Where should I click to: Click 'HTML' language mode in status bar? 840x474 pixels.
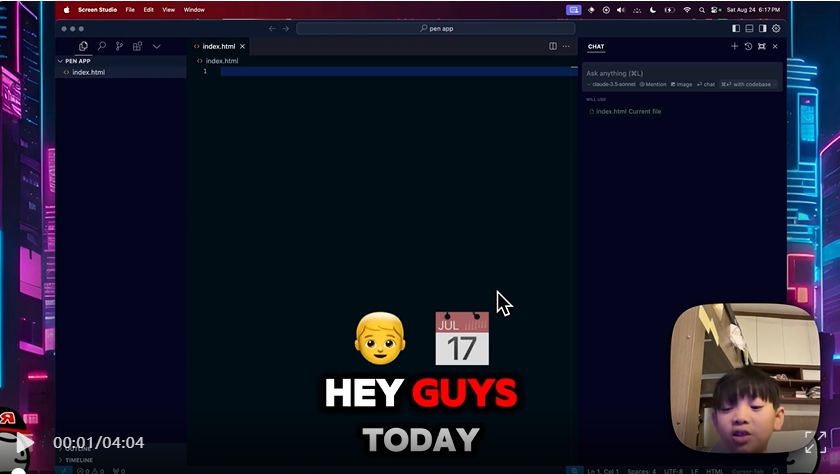click(714, 471)
